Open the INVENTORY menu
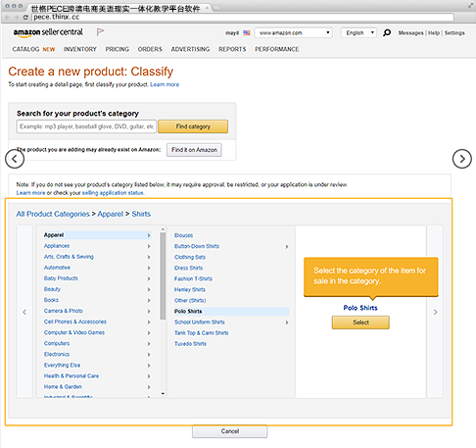The width and height of the screenshot is (476, 448). 80,49
